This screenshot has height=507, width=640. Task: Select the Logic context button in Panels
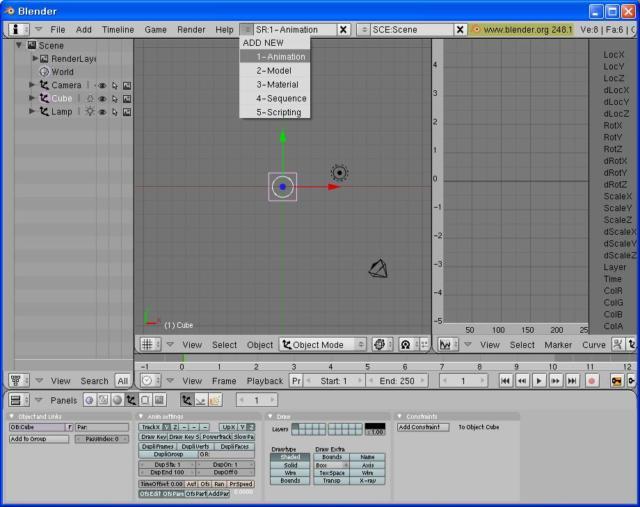89,400
